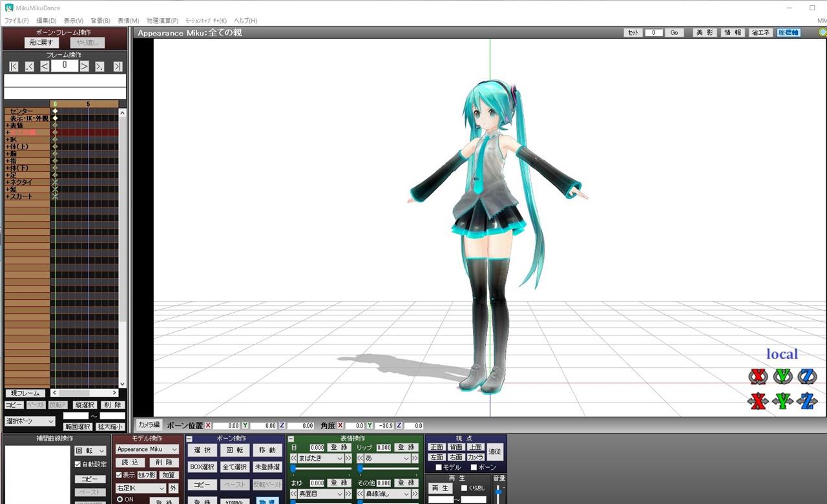
Task: Open the まばたき eye morph dropdown
Action: 320,458
